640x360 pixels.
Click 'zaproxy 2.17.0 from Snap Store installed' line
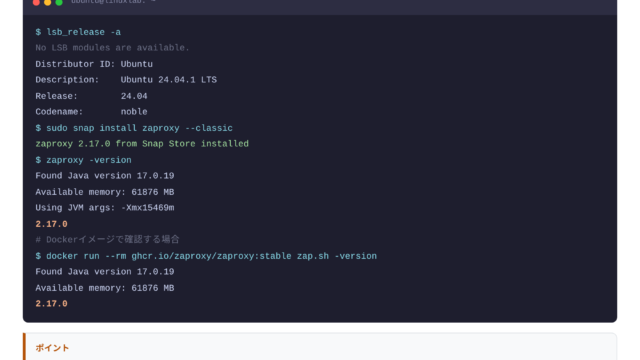click(x=142, y=144)
